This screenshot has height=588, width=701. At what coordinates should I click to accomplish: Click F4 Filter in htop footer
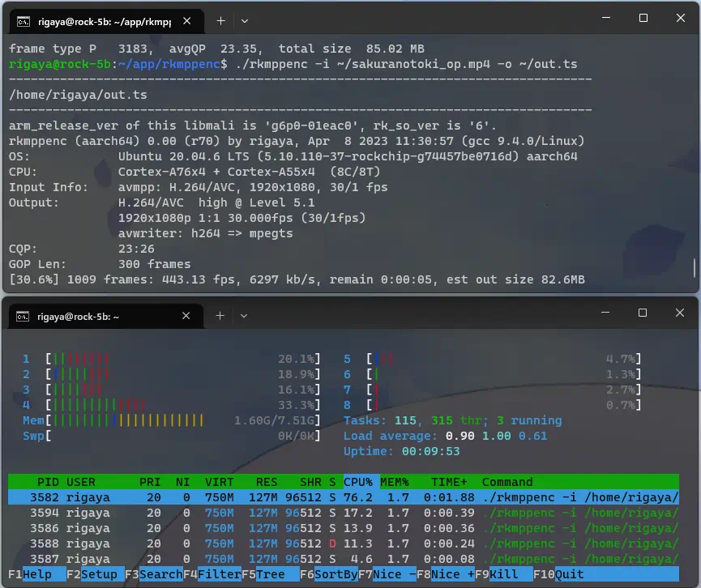point(212,574)
